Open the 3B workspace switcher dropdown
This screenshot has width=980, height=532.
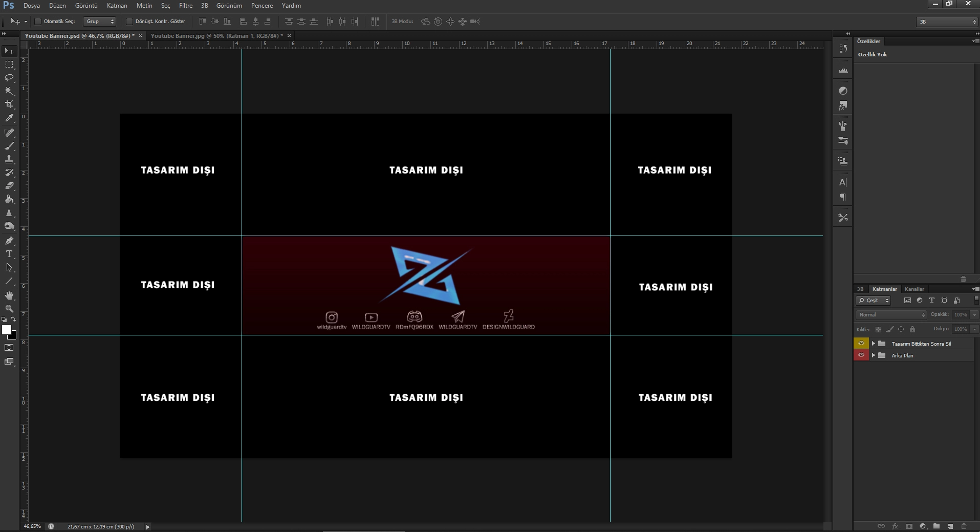click(x=947, y=22)
